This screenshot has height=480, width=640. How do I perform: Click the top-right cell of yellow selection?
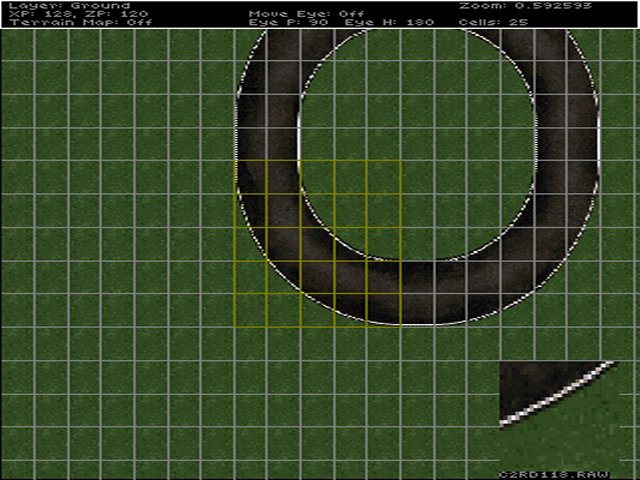click(x=383, y=177)
